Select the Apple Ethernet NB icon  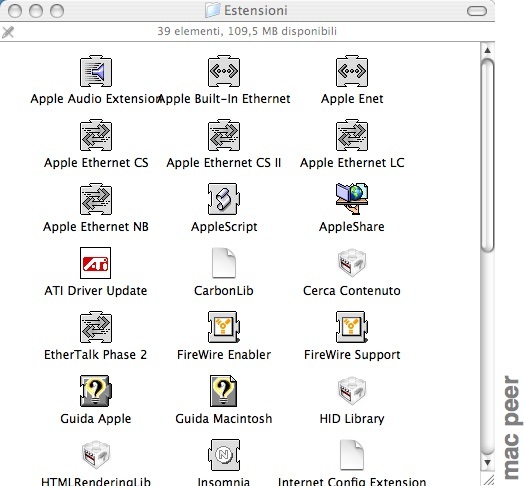point(96,199)
